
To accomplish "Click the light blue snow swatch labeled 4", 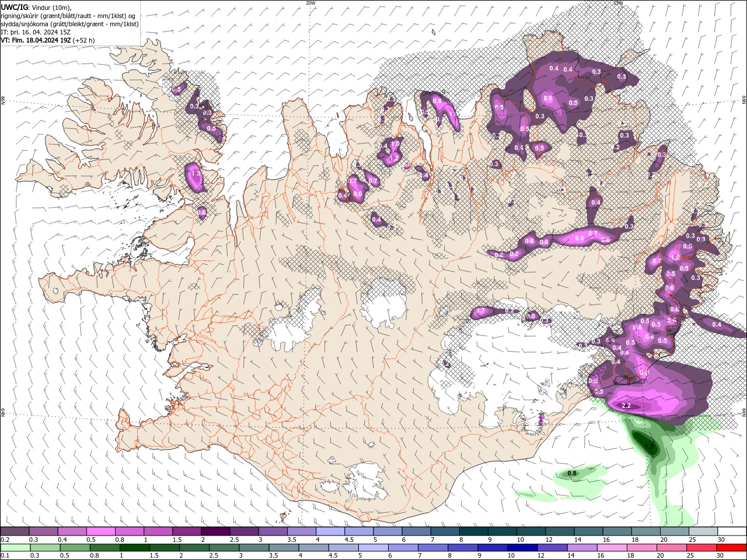I will pos(330,531).
